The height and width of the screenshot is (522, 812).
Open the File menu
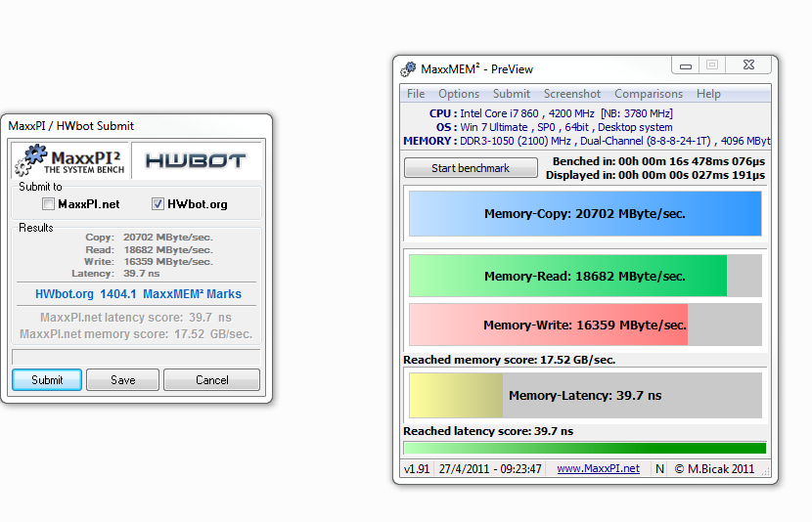pyautogui.click(x=416, y=94)
